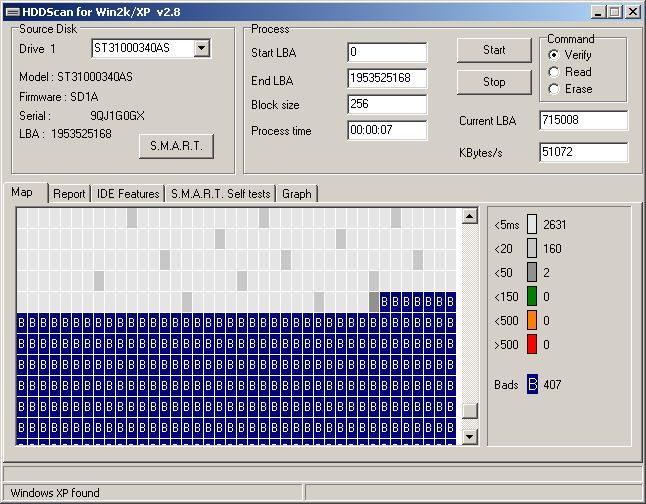Close the HDDScan window

(x=632, y=12)
